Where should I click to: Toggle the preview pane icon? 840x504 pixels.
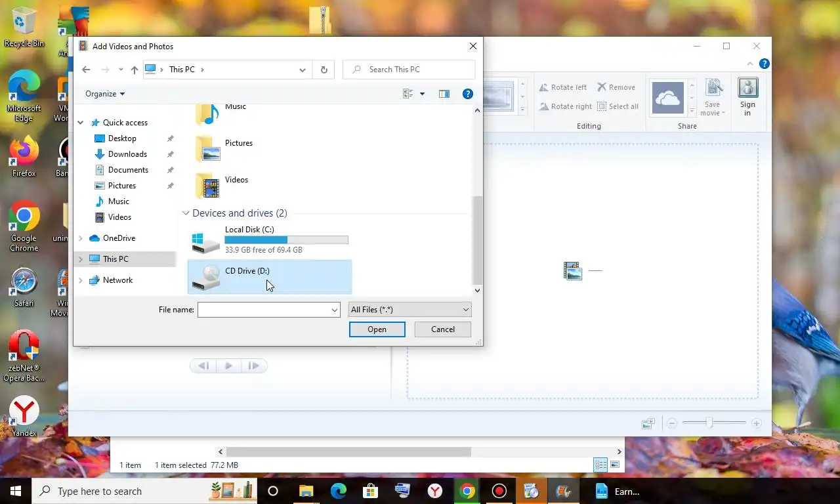pyautogui.click(x=444, y=94)
